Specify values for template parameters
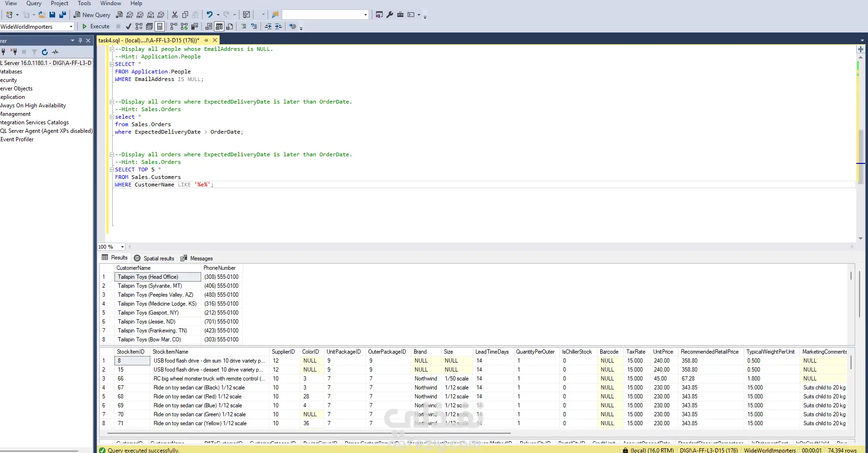 point(293,26)
